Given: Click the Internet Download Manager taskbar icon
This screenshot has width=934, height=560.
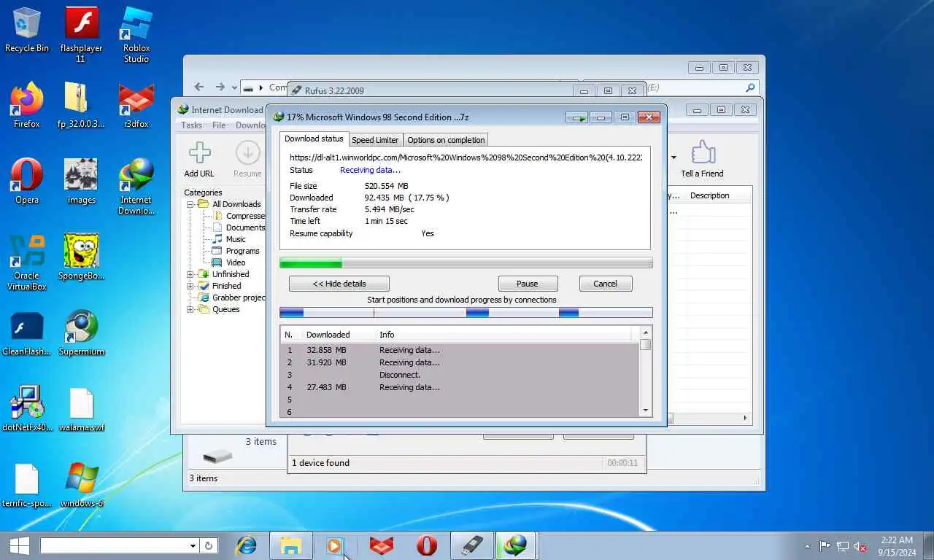Looking at the screenshot, I should (x=517, y=545).
